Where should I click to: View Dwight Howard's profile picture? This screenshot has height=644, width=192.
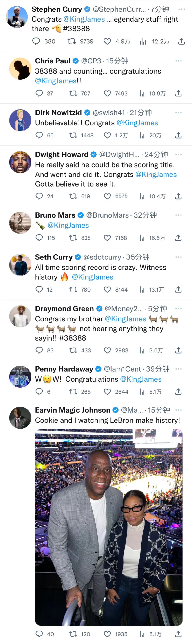tap(20, 162)
